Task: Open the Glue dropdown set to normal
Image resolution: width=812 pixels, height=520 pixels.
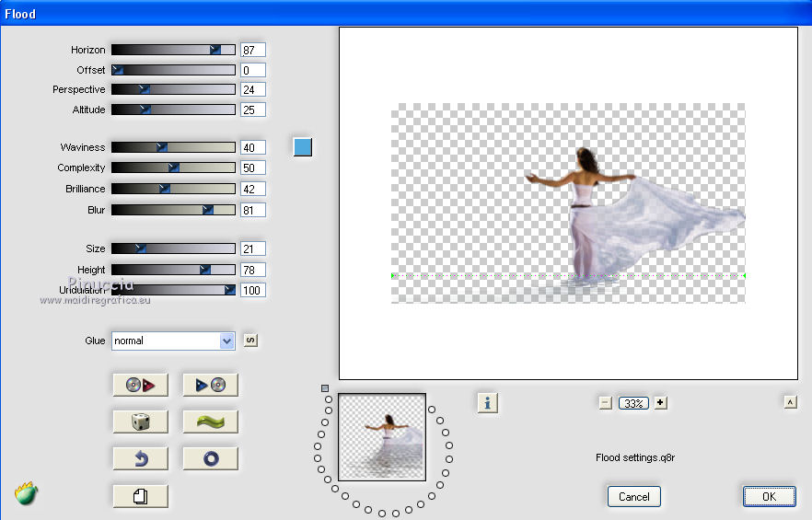Action: (x=173, y=341)
